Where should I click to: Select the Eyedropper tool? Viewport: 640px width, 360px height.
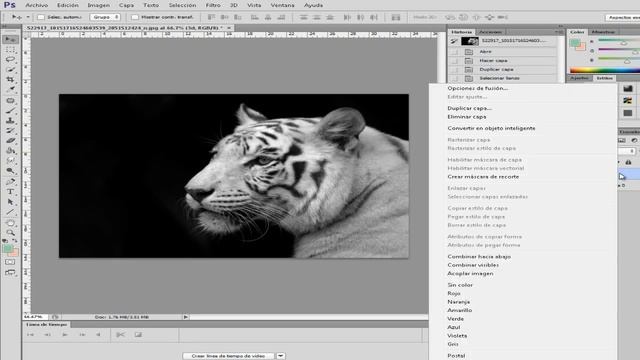(x=10, y=89)
